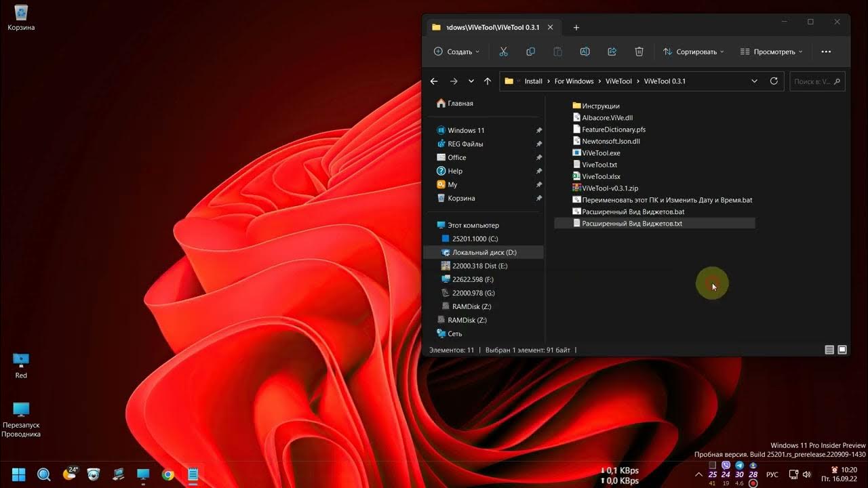Select drive 25201.1000 (C:)
This screenshot has width=868, height=488.
469,239
